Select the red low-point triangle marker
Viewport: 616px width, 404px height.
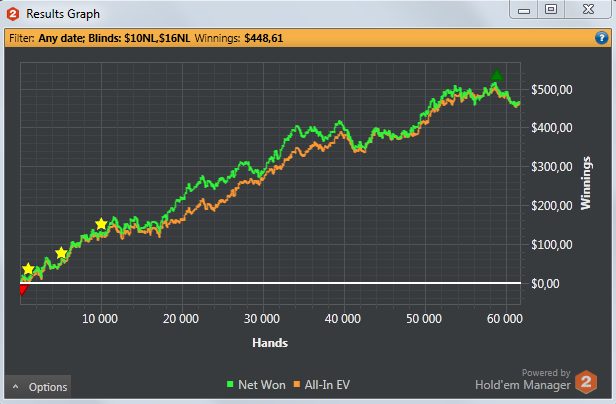pos(24,290)
